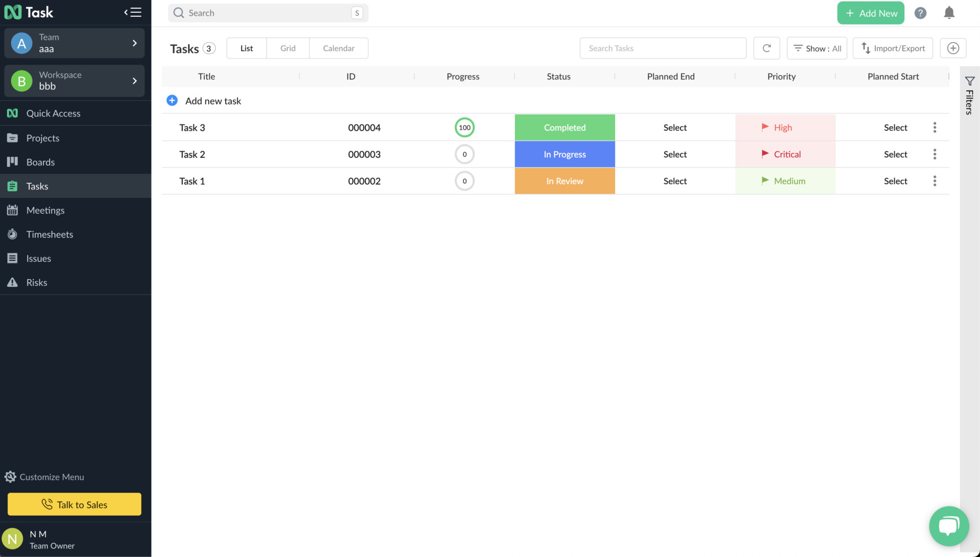Open the help icon
Screen dimensions: 980x557
coord(921,13)
